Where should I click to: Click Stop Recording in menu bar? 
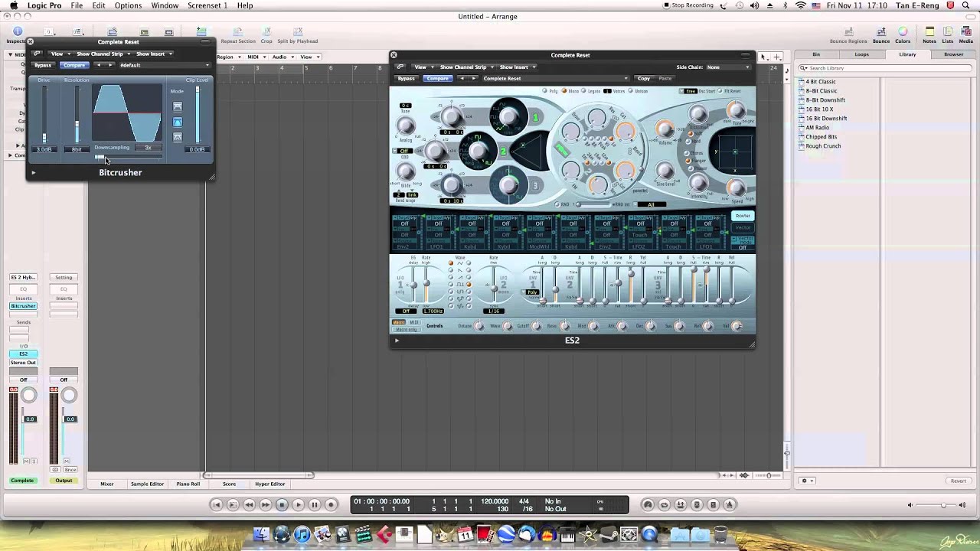[x=688, y=5]
